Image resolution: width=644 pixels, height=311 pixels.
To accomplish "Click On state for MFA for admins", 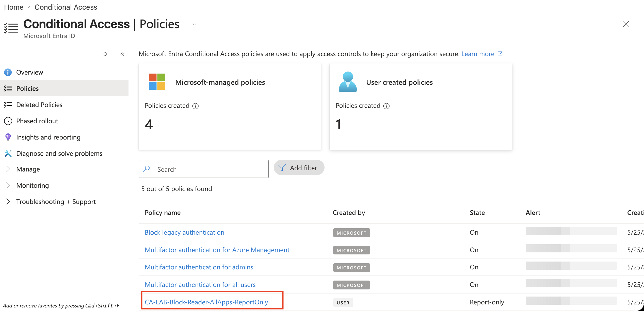I will [x=474, y=267].
